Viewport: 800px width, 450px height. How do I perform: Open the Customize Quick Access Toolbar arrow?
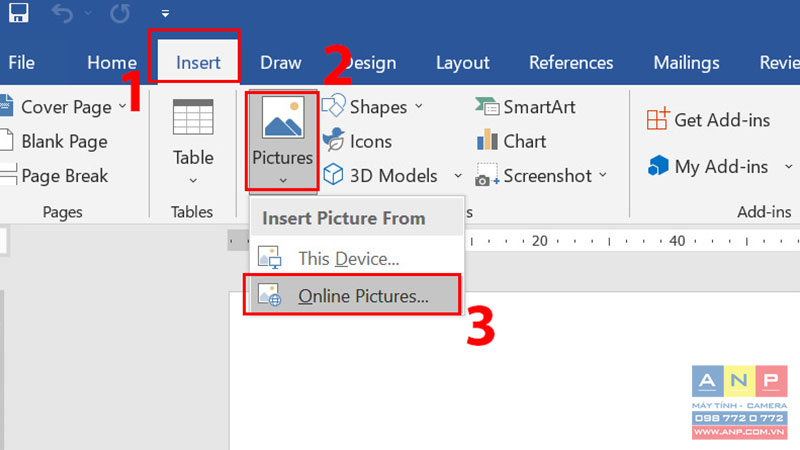point(165,14)
